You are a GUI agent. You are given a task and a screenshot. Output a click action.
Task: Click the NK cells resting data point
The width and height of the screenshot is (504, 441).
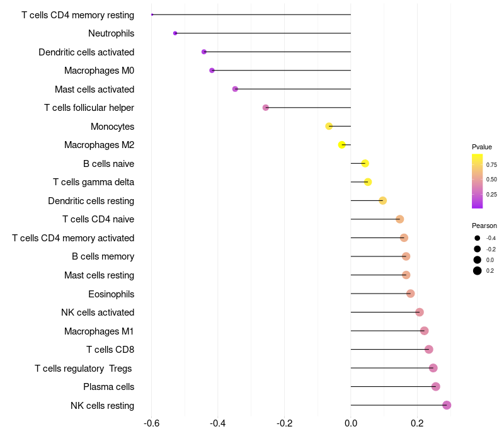click(447, 405)
